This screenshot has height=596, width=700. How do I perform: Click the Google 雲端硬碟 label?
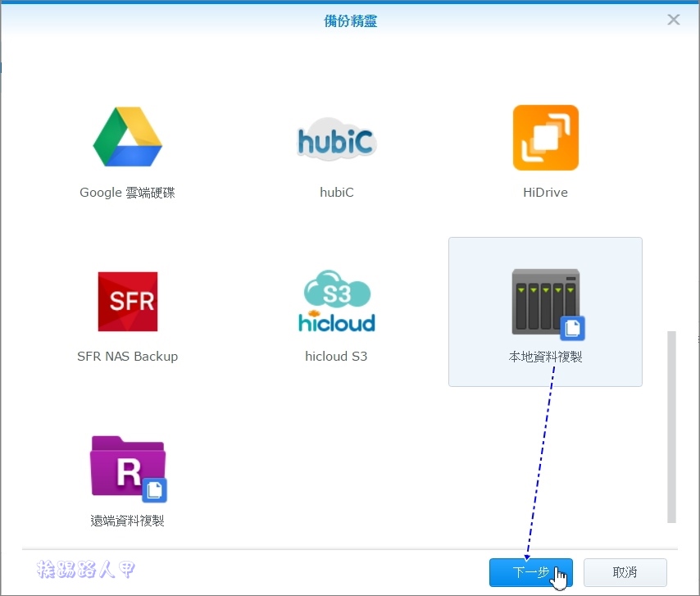(127, 193)
